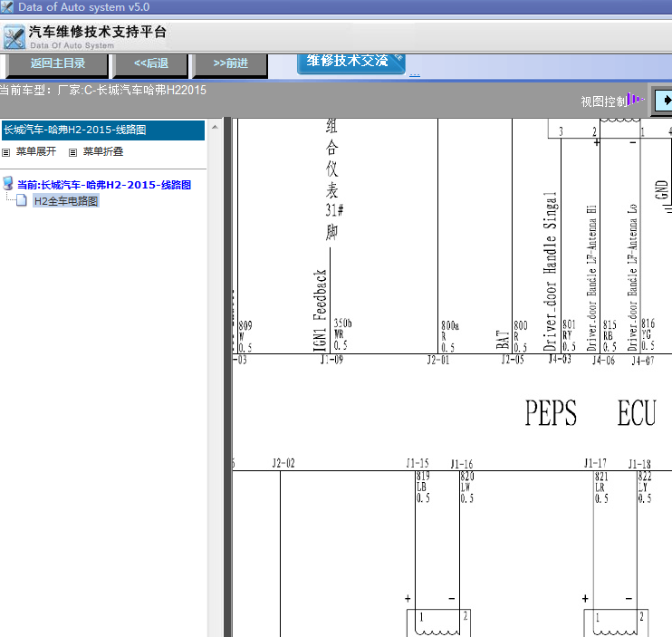The height and width of the screenshot is (637, 672).
Task: Click the GND label in diagram
Action: [x=662, y=189]
